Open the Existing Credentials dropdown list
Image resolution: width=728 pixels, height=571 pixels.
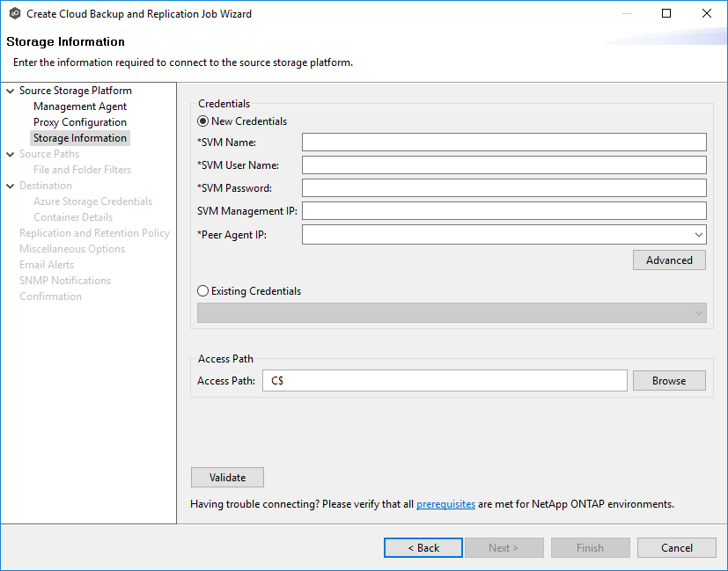452,313
